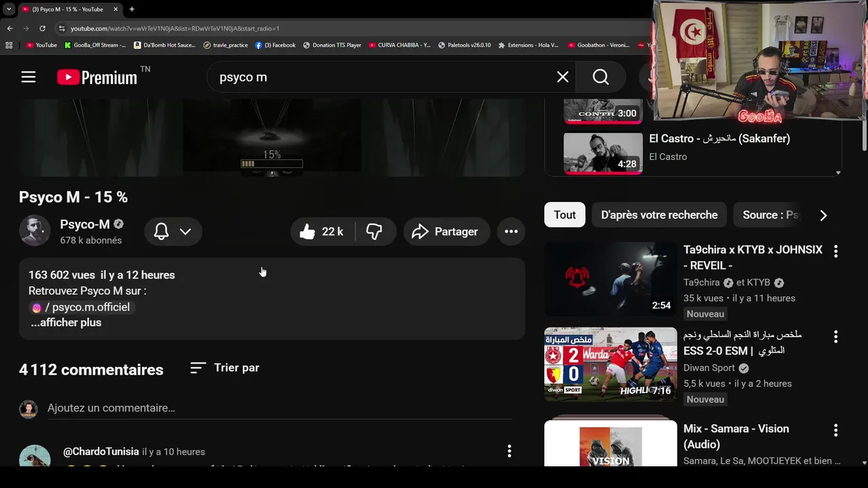The width and height of the screenshot is (868, 488).
Task: Expand description with ...afficher plus
Action: [x=66, y=323]
